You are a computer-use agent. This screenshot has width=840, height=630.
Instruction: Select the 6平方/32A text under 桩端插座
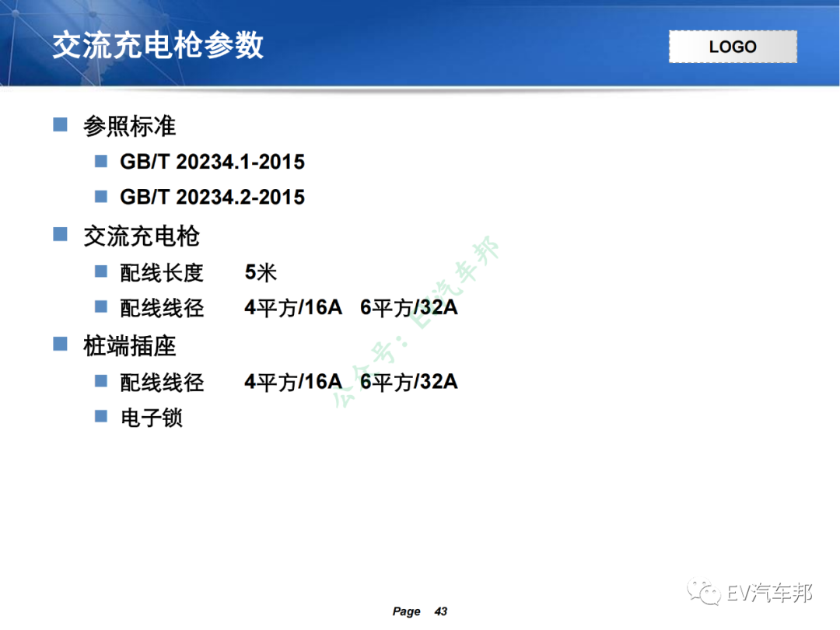[411, 381]
